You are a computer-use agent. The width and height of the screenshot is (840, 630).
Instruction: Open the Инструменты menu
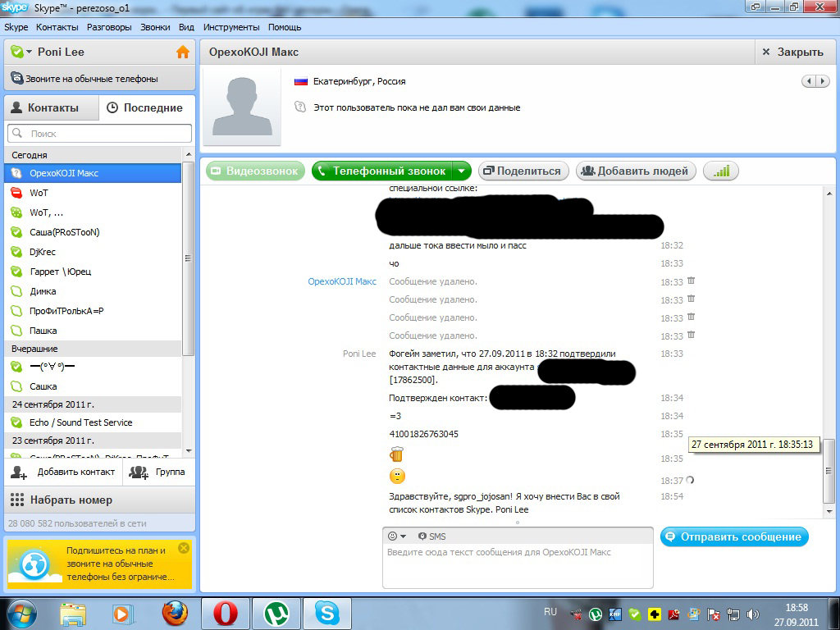(x=231, y=27)
